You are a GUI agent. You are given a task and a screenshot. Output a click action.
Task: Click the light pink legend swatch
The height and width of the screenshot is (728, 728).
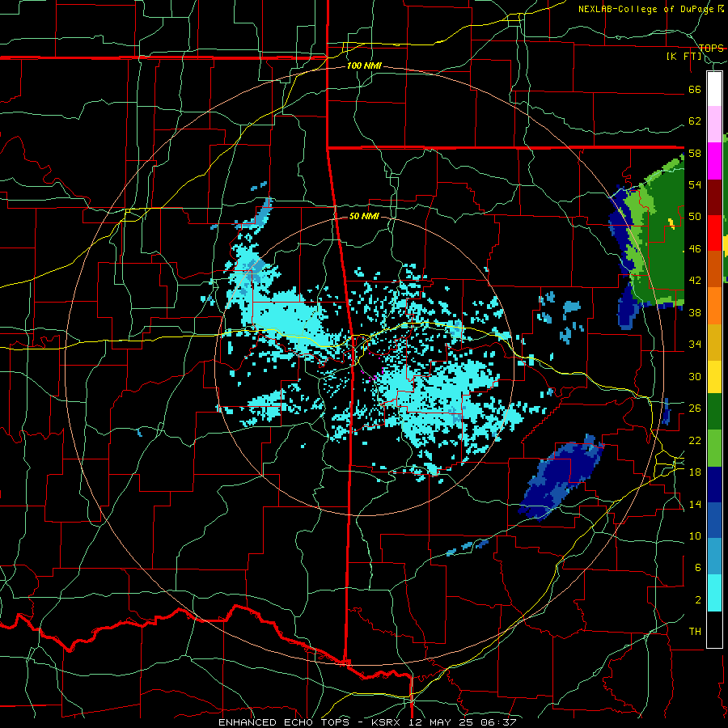click(714, 125)
